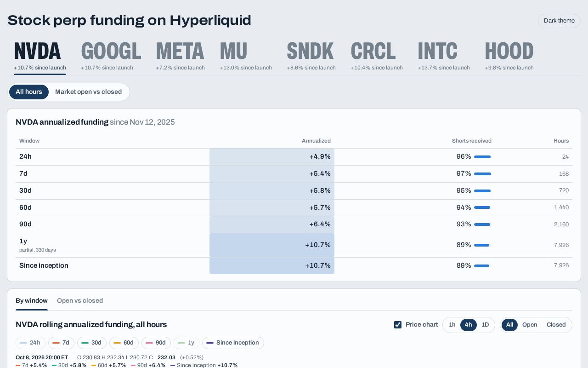This screenshot has height=368, width=588.
Task: Click the Window column header
Action: pos(29,141)
